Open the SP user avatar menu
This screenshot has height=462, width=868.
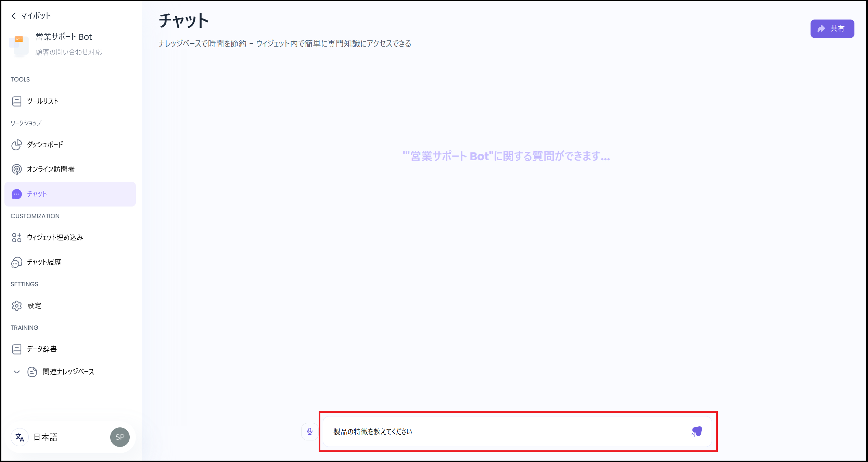[x=120, y=437]
